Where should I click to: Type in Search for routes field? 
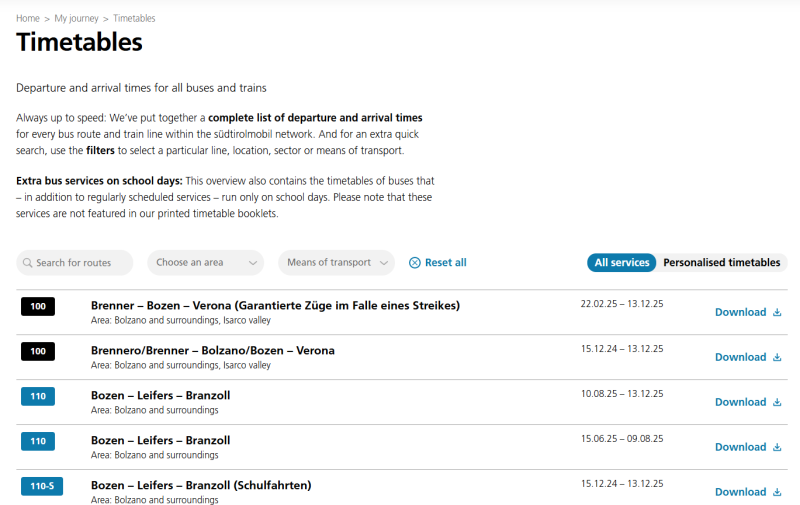tap(82, 263)
